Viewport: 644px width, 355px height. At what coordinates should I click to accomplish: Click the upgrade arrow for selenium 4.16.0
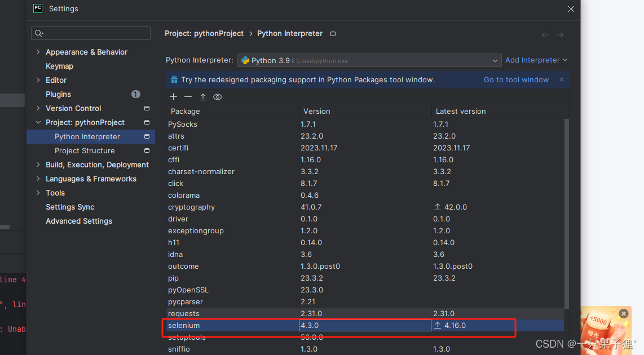point(438,325)
